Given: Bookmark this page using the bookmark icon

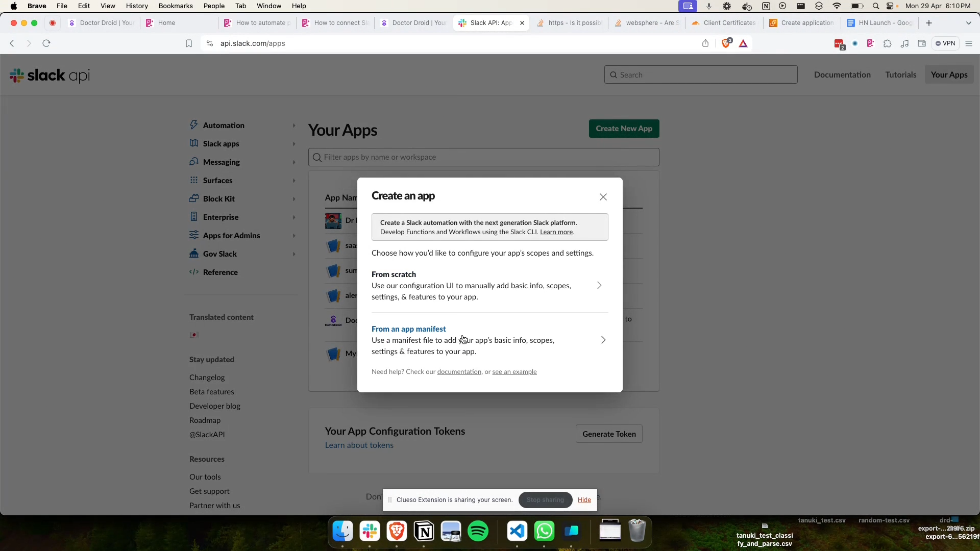Looking at the screenshot, I should [x=189, y=43].
